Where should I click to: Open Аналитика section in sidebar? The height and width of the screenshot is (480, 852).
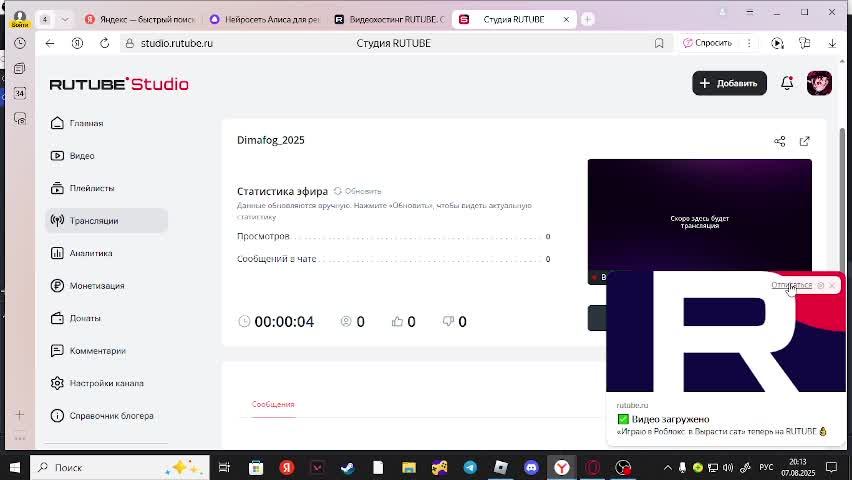tap(81, 253)
